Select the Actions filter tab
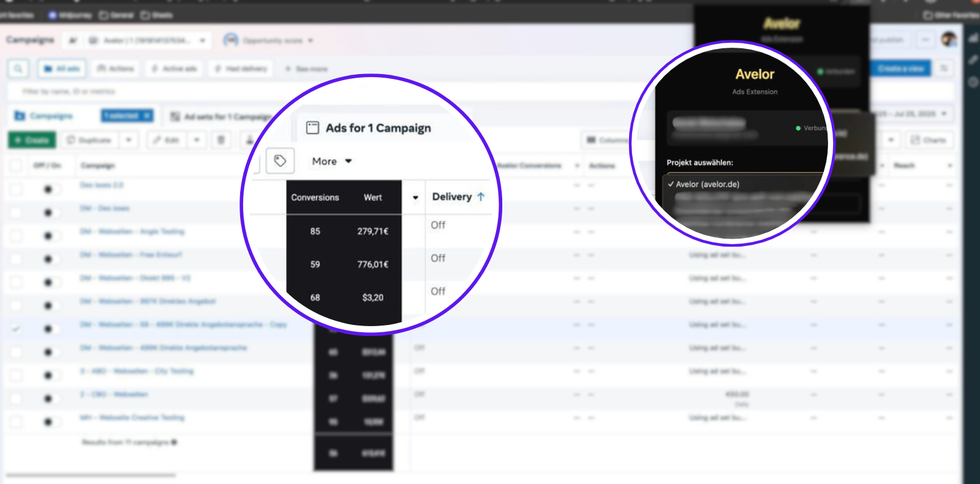 (x=115, y=69)
